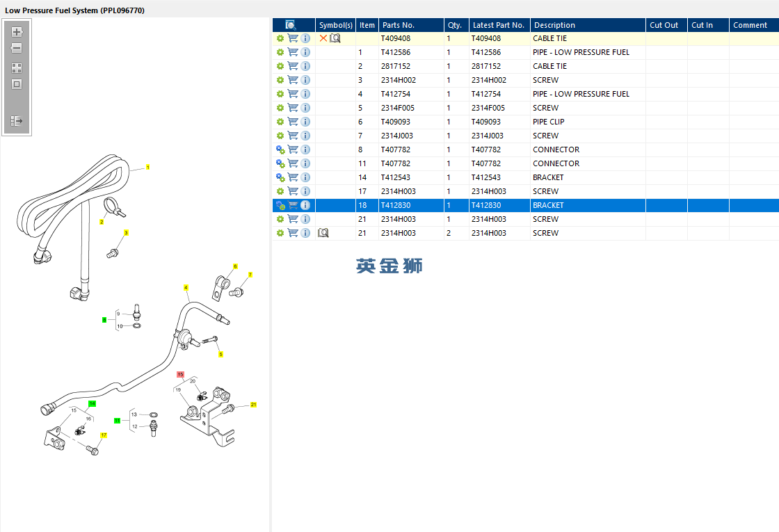Click the Cut Out column header
The height and width of the screenshot is (532, 779).
tap(666, 25)
